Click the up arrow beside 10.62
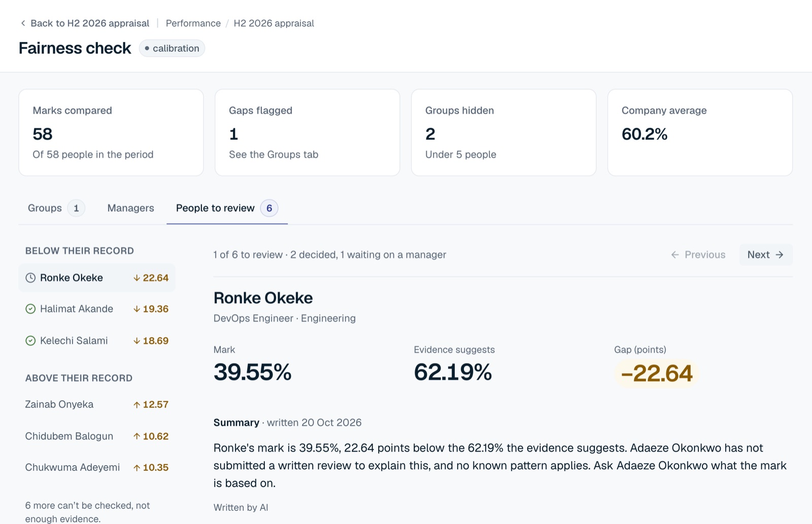The image size is (812, 524). coord(137,436)
